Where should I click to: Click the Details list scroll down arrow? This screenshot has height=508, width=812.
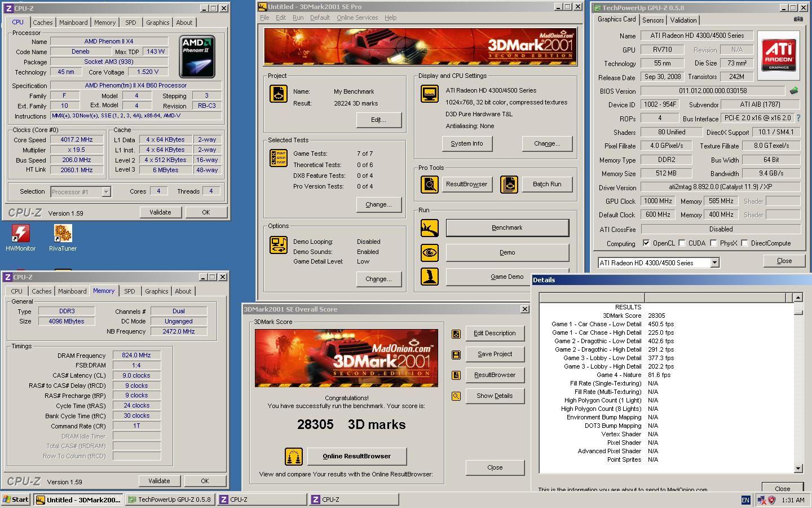coord(798,468)
